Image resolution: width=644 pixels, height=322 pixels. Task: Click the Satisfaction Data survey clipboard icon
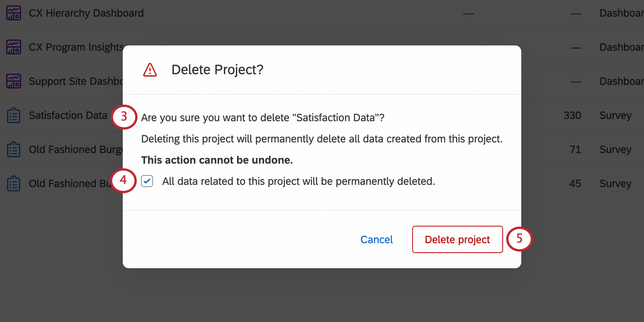[13, 115]
